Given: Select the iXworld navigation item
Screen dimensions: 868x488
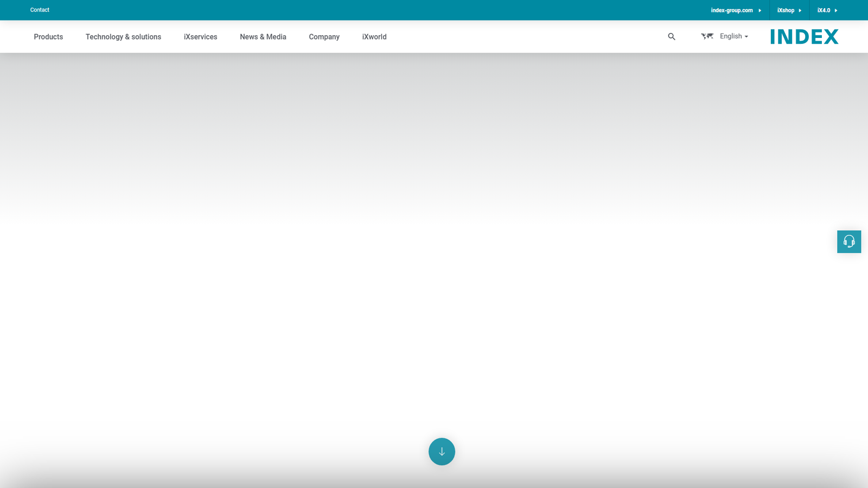Looking at the screenshot, I should point(374,37).
